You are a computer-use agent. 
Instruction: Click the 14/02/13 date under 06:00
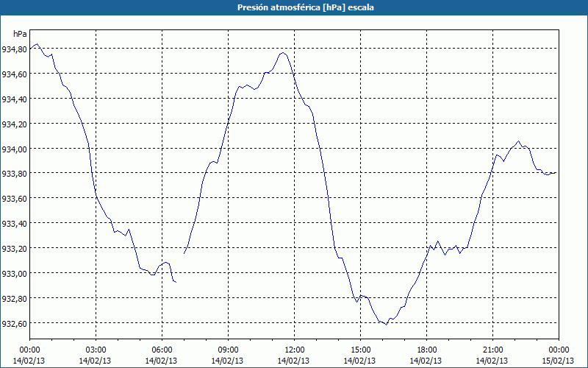tap(161, 361)
